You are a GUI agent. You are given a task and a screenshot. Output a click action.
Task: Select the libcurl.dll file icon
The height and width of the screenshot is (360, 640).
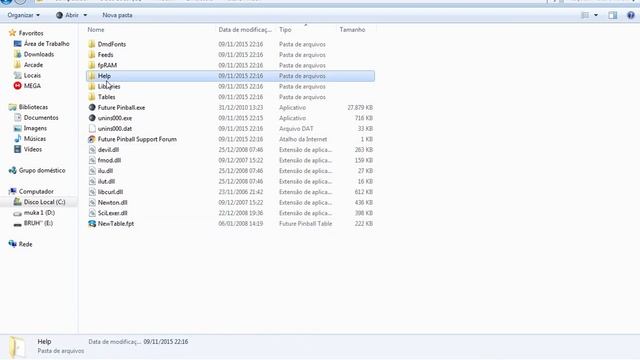pos(92,192)
